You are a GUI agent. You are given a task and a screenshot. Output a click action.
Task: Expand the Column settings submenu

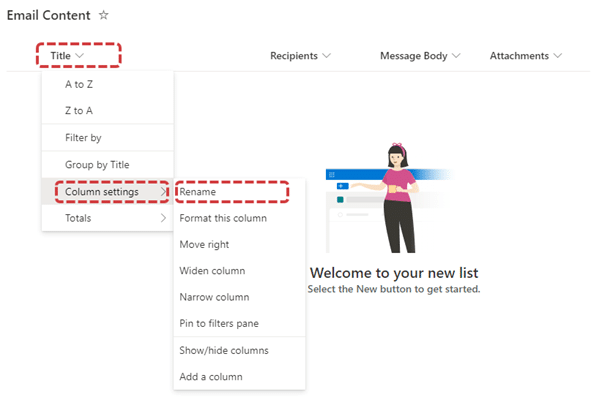click(x=108, y=191)
